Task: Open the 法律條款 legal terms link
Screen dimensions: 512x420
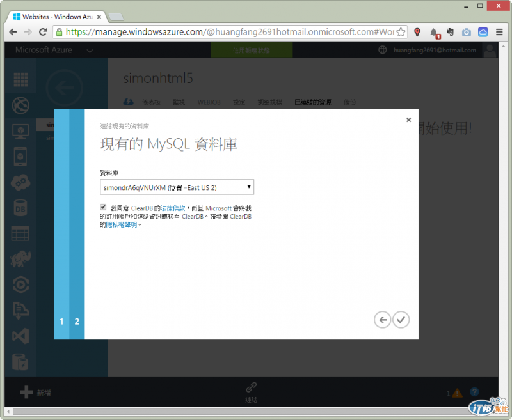Action: [x=173, y=208]
